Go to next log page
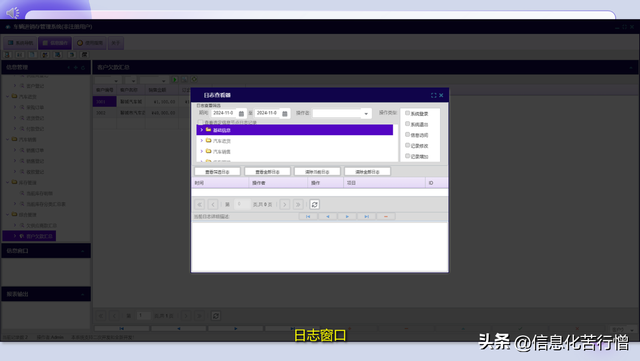The width and height of the screenshot is (640, 361). [285, 204]
